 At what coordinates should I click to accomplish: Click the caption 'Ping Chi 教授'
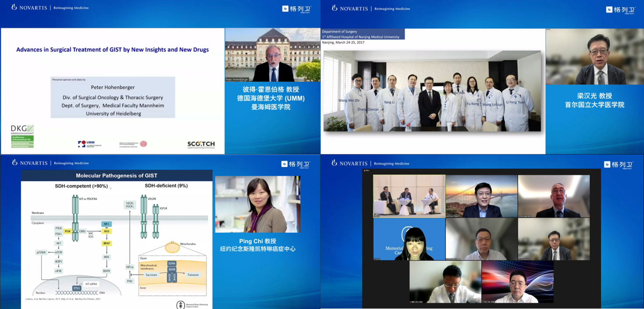(257, 241)
